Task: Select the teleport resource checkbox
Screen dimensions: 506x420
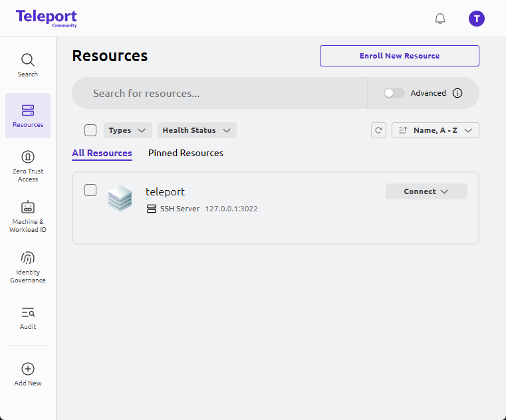Action: pos(90,191)
